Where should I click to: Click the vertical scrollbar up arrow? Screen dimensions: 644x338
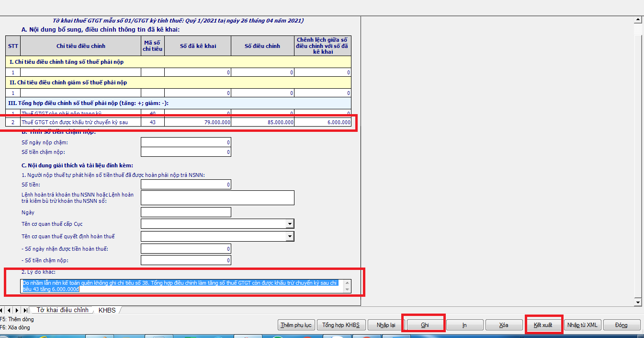(x=638, y=20)
